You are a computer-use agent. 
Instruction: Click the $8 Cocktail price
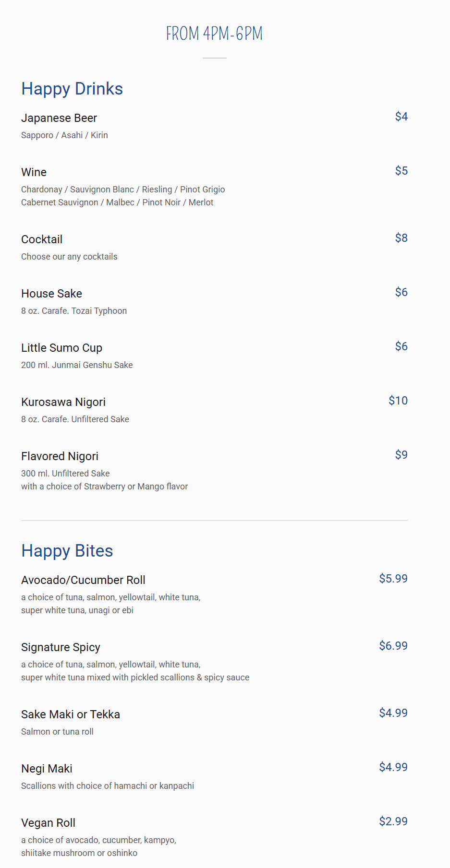[x=401, y=238]
